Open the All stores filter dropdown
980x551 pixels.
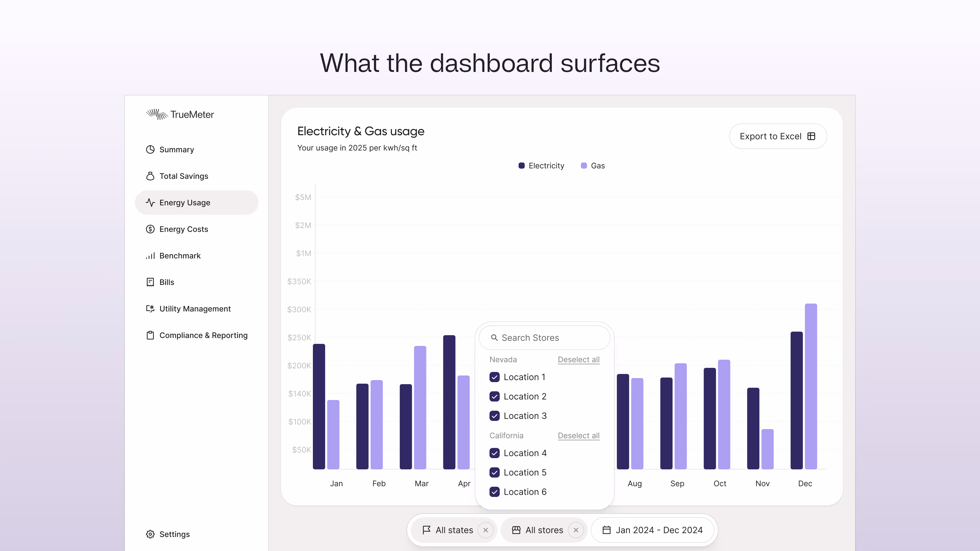point(538,530)
